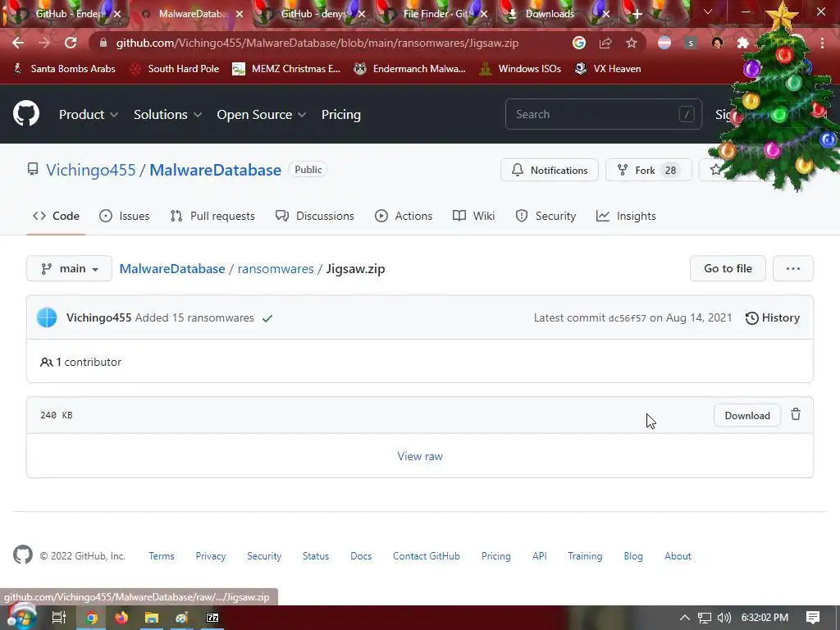840x630 pixels.
Task: Open 7-Zip from the taskbar
Action: pos(212,618)
